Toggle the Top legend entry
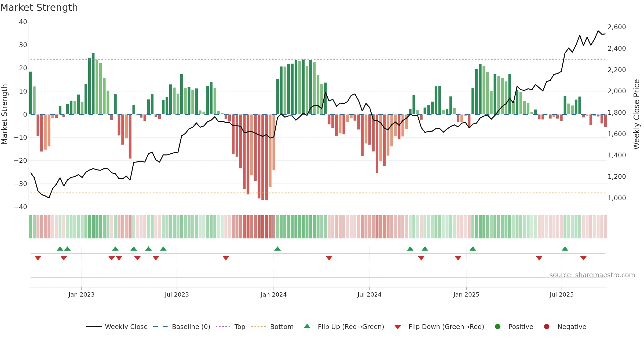 (x=230, y=327)
